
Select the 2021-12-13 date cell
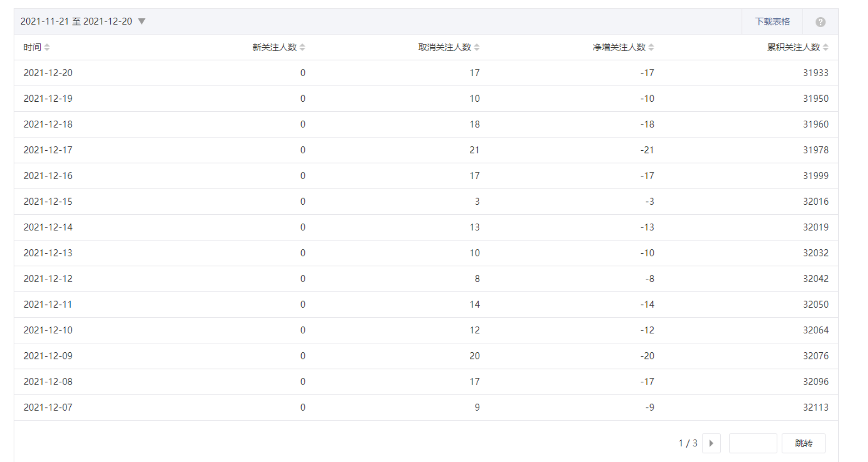pyautogui.click(x=48, y=253)
